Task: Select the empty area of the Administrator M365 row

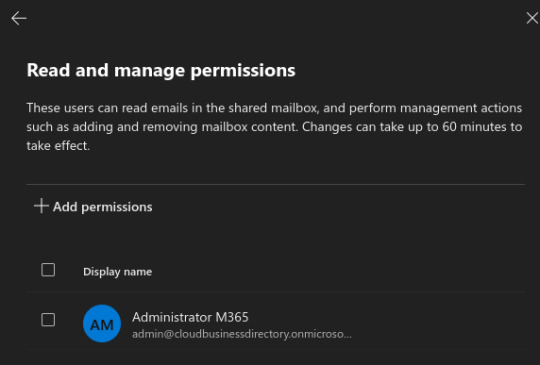Action: pyautogui.click(x=437, y=324)
